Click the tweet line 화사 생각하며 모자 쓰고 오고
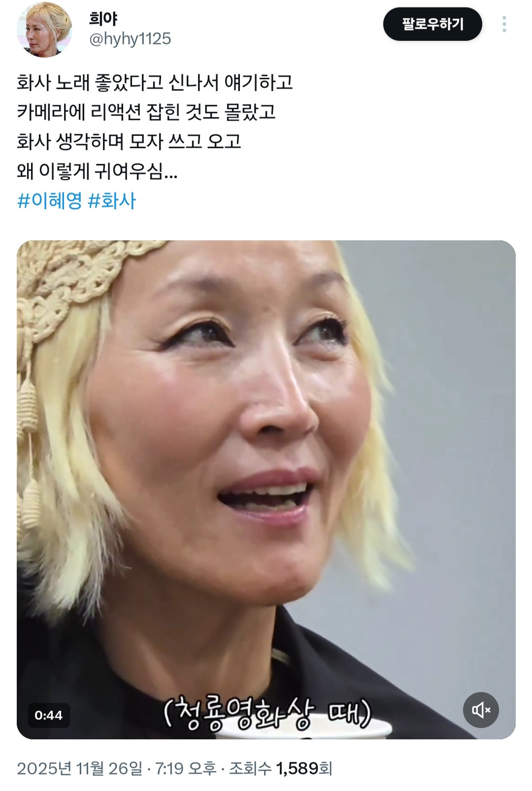 [x=129, y=141]
